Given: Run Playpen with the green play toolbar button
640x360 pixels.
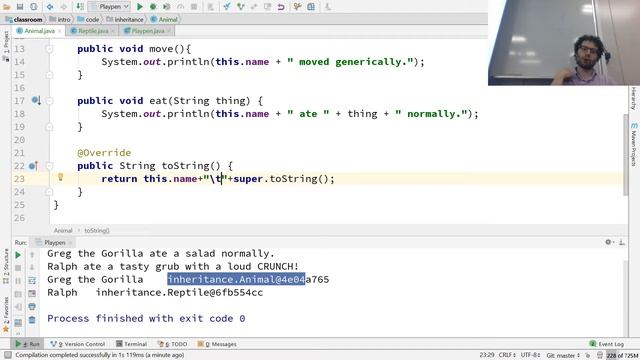Looking at the screenshot, I should 140,7.
